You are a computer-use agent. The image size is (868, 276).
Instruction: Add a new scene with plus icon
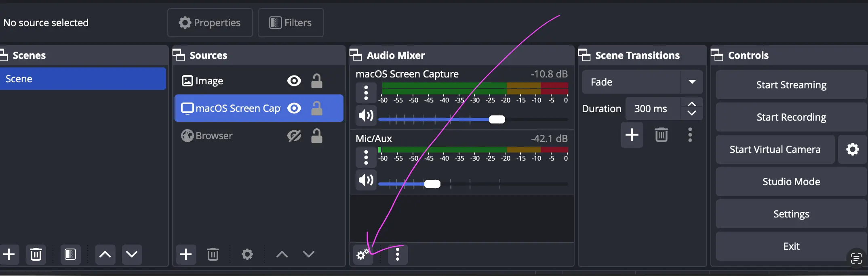click(9, 254)
